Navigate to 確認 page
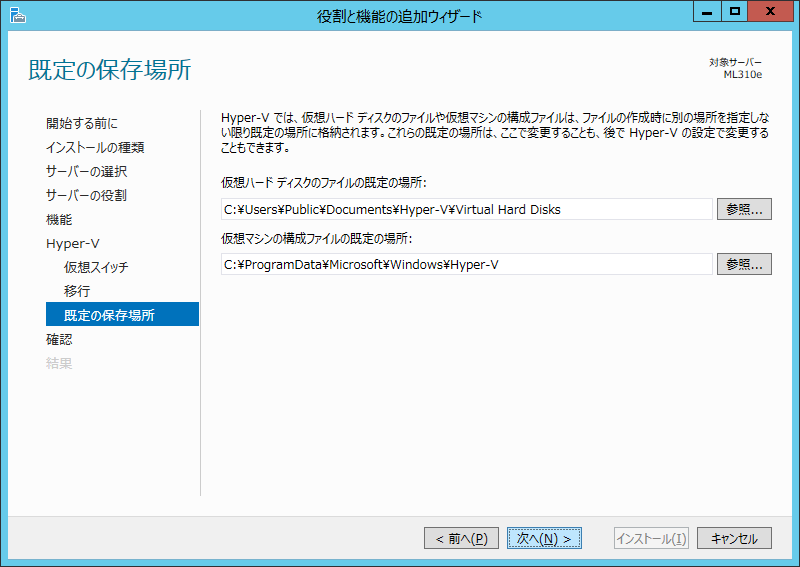This screenshot has width=800, height=567. 59,339
